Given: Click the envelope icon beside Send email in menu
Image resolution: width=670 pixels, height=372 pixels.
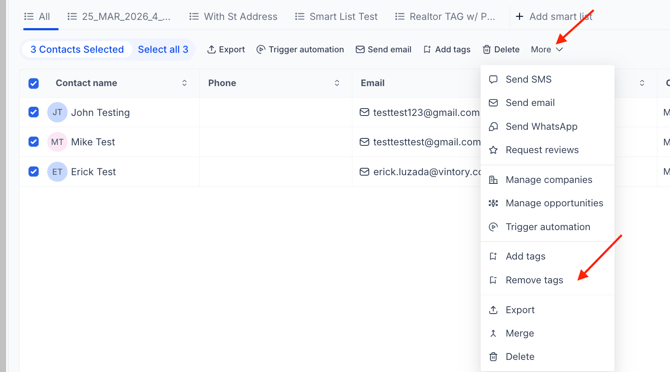Looking at the screenshot, I should 493,103.
